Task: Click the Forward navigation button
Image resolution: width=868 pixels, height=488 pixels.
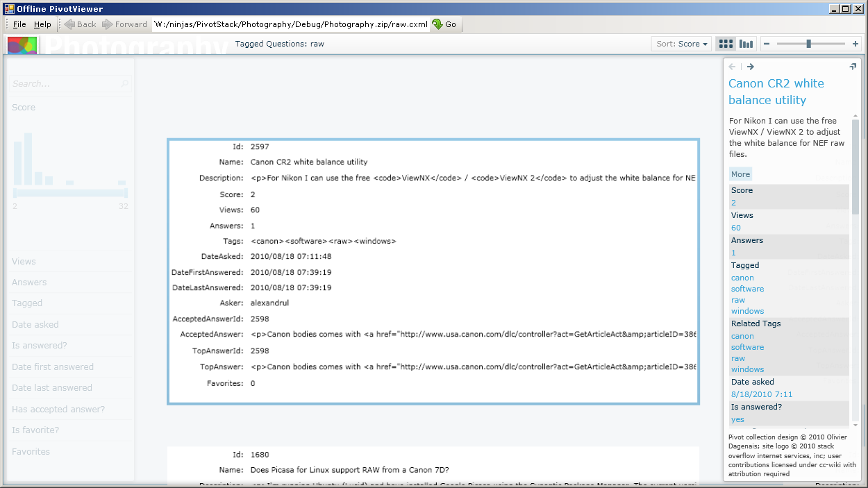Action: point(124,24)
